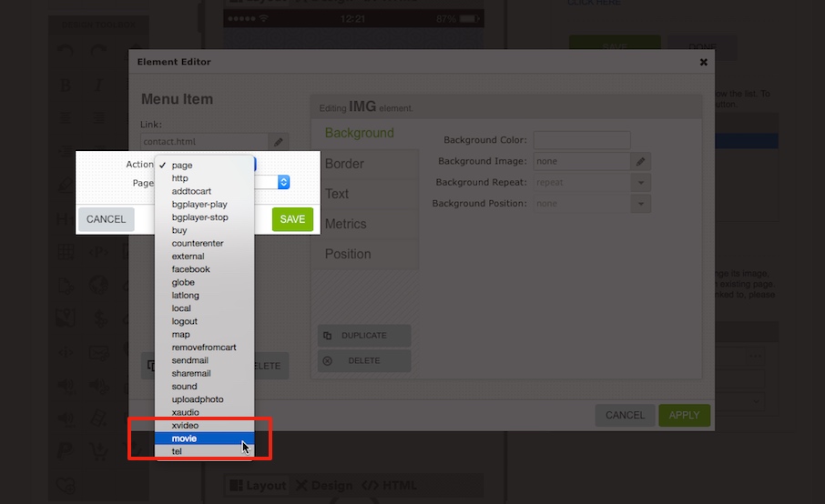Pick 'sendmail' from the list
This screenshot has height=504, width=825.
point(204,360)
